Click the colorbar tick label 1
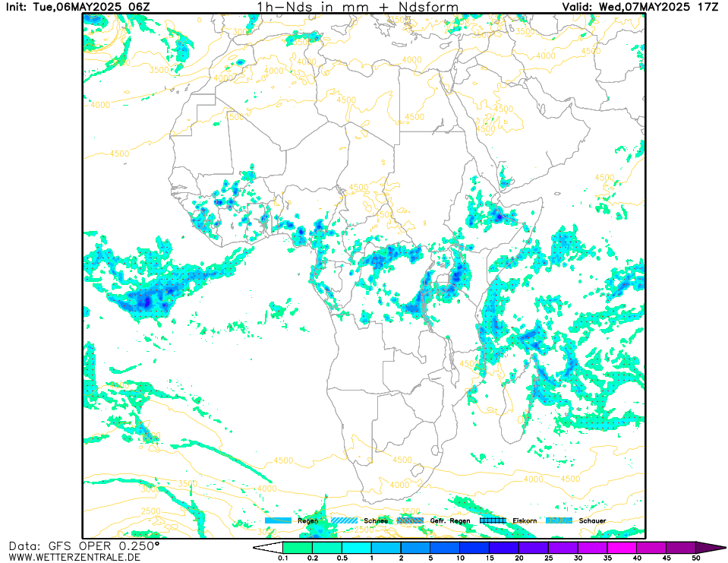Viewport: 728px width, 563px height. (371, 558)
